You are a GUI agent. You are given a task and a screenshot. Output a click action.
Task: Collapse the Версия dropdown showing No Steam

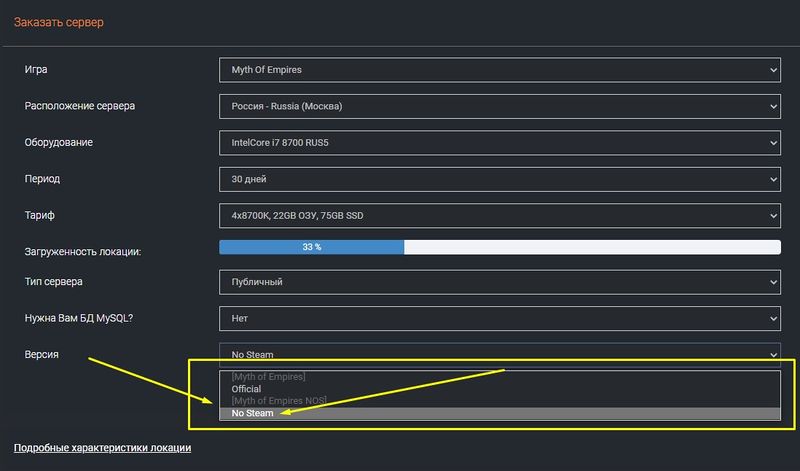(499, 354)
